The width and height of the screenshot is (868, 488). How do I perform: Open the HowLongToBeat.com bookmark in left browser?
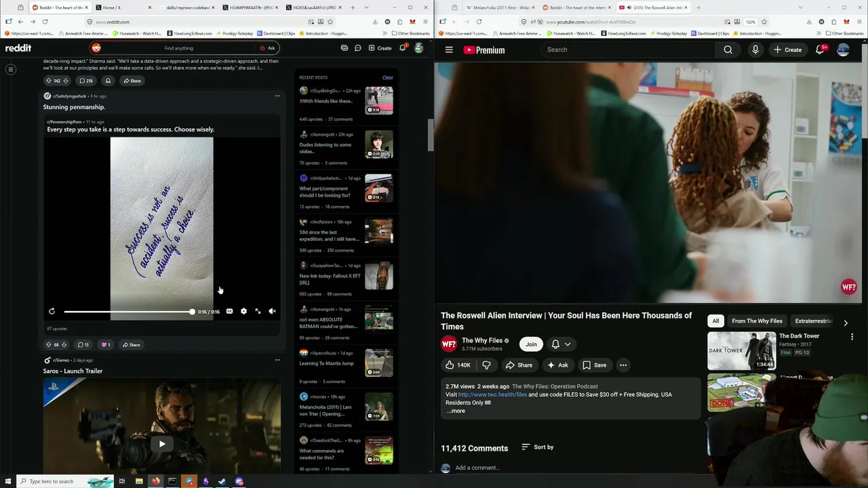[x=189, y=33]
